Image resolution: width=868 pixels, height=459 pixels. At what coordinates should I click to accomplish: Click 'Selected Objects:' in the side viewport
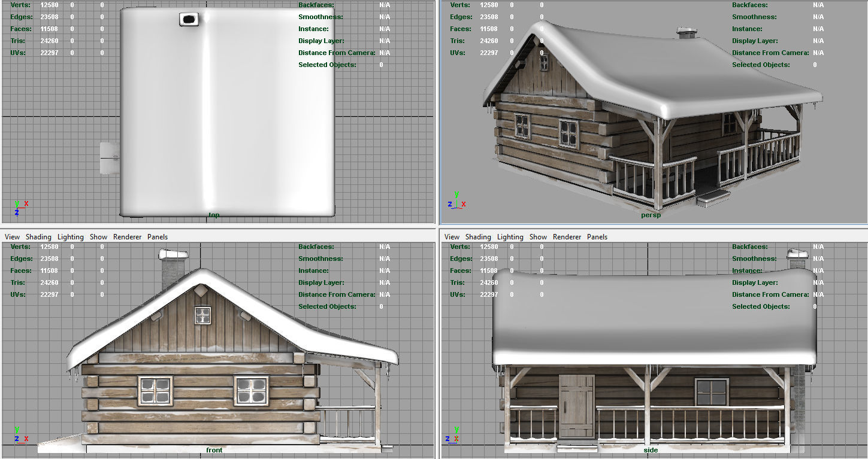point(761,306)
